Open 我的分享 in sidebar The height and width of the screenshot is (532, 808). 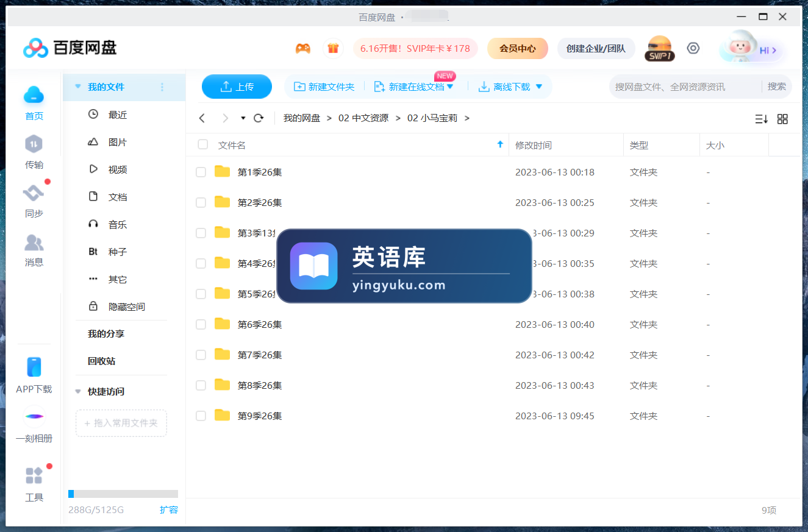pyautogui.click(x=106, y=334)
